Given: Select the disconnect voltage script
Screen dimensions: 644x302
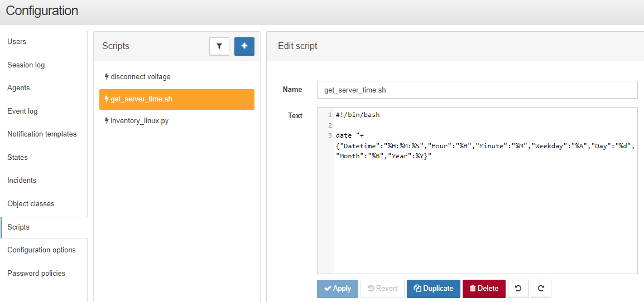Looking at the screenshot, I should point(176,76).
